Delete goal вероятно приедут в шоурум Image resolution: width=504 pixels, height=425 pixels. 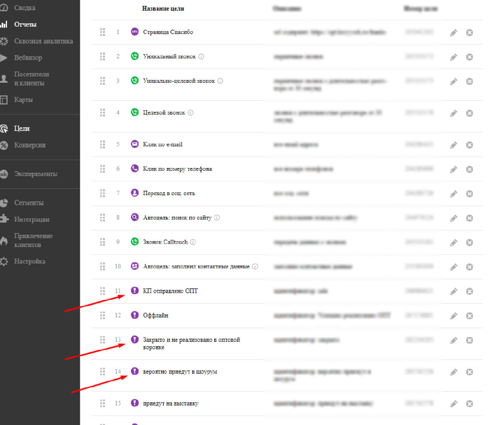[470, 372]
